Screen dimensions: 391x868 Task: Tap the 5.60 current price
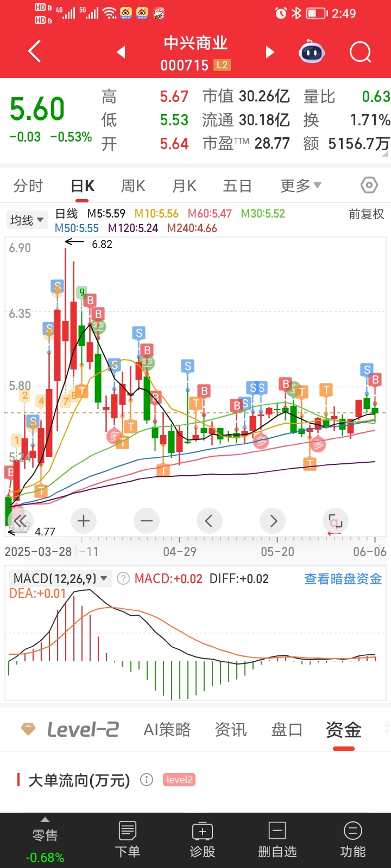37,109
